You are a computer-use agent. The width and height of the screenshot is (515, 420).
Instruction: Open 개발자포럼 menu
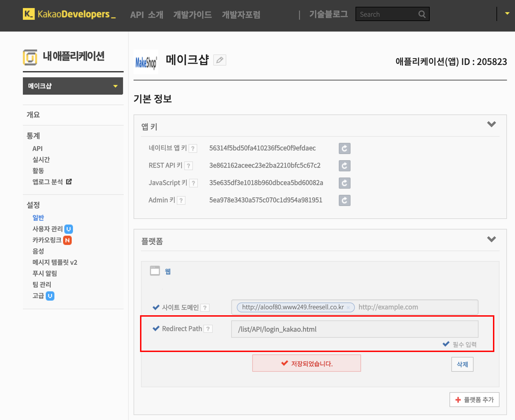241,14
